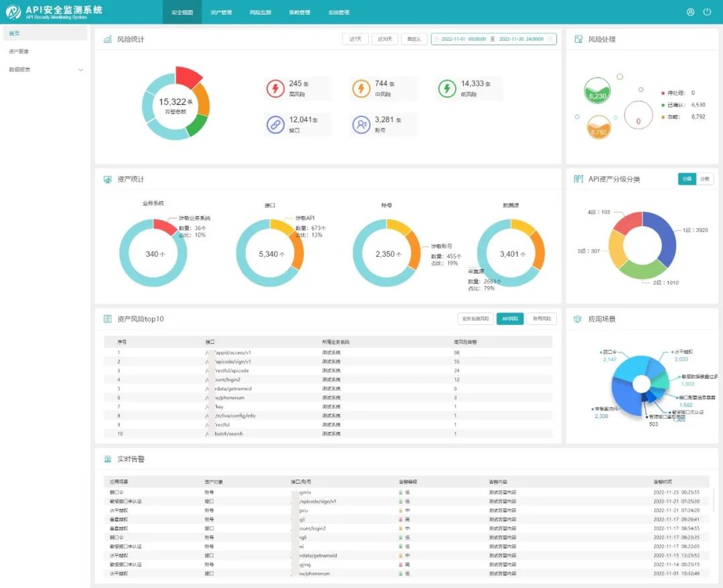
Task: Click the red high-risk lightning icon
Action: [x=276, y=88]
